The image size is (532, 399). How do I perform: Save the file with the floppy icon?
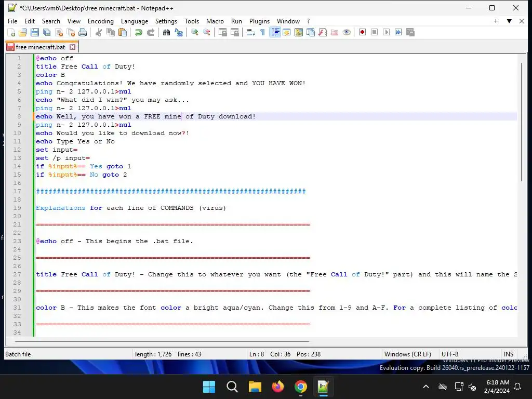coord(35,32)
